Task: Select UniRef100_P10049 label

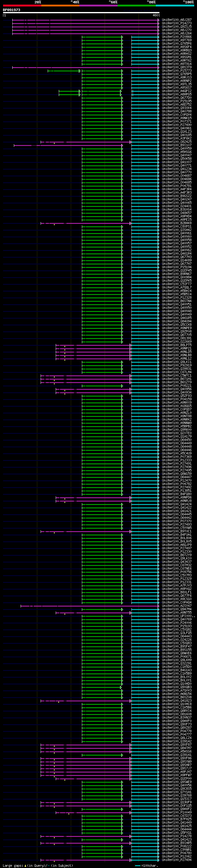Action: click(x=177, y=812)
